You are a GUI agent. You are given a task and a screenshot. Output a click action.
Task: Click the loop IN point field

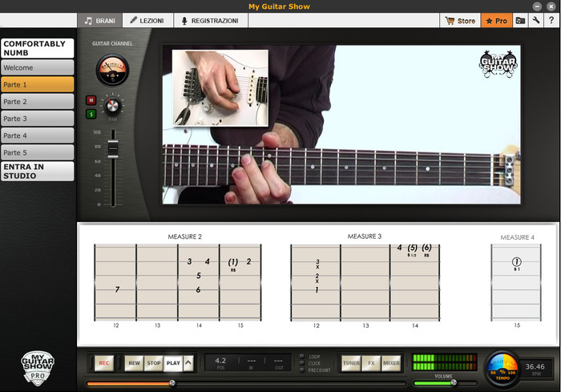coord(251,362)
